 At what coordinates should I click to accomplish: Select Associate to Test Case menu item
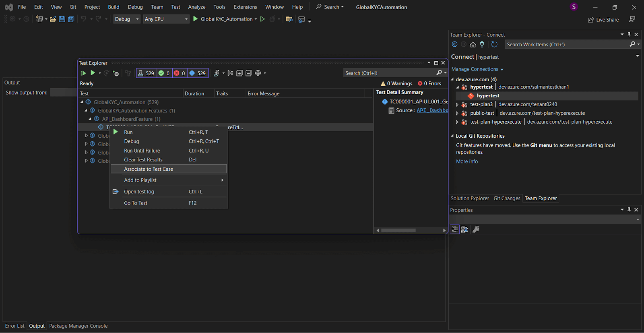pyautogui.click(x=149, y=169)
